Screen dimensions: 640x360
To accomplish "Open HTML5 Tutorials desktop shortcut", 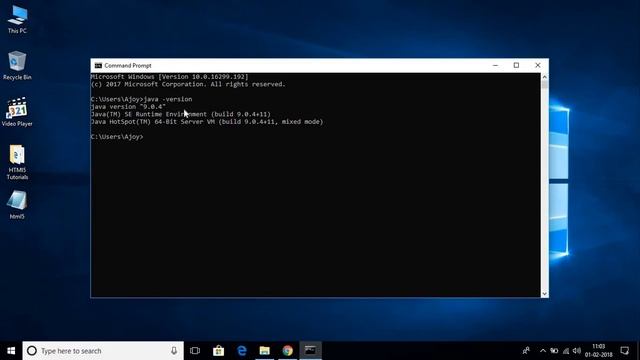I will click(x=17, y=162).
